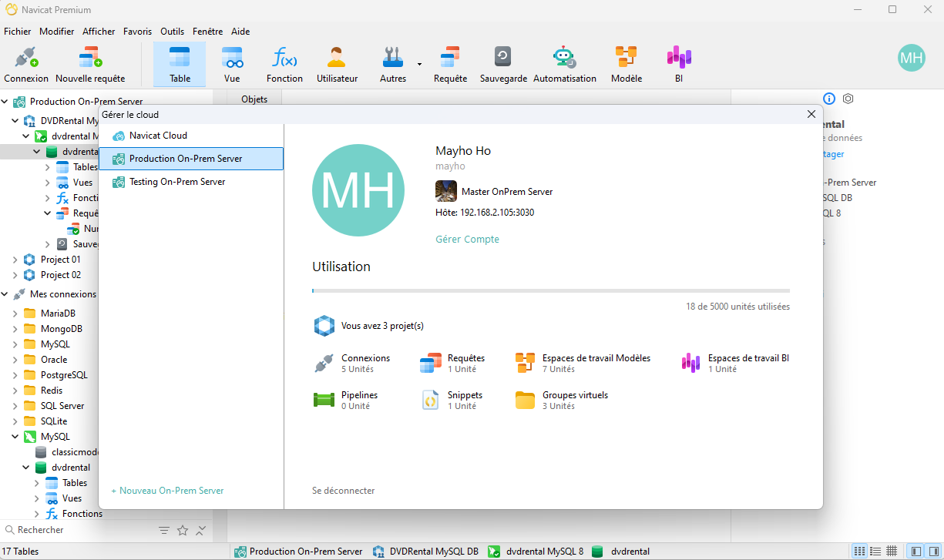Switch to detail list view in status bar
Image resolution: width=944 pixels, height=560 pixels.
tap(875, 552)
